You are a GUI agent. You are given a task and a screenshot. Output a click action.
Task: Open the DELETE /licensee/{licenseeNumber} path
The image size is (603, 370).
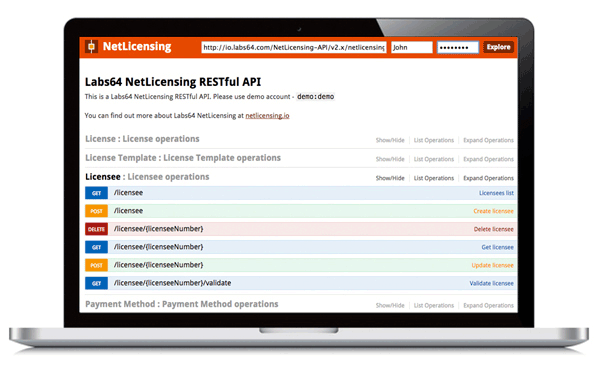(x=158, y=229)
